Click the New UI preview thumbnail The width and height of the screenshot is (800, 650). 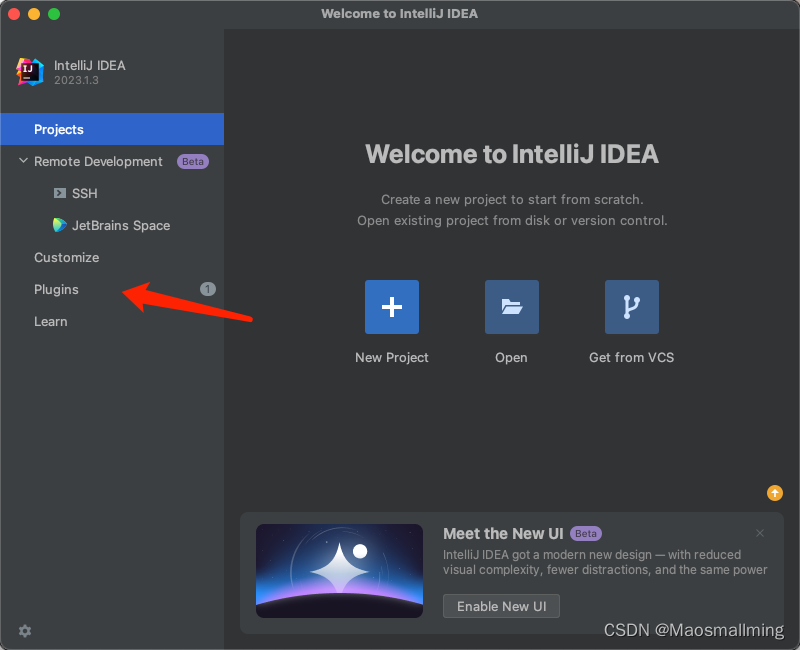point(339,571)
